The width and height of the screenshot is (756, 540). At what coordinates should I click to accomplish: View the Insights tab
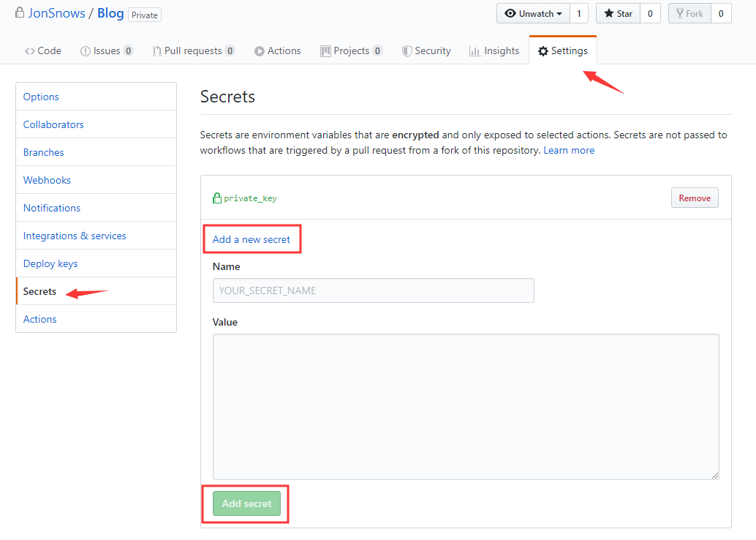coord(494,51)
